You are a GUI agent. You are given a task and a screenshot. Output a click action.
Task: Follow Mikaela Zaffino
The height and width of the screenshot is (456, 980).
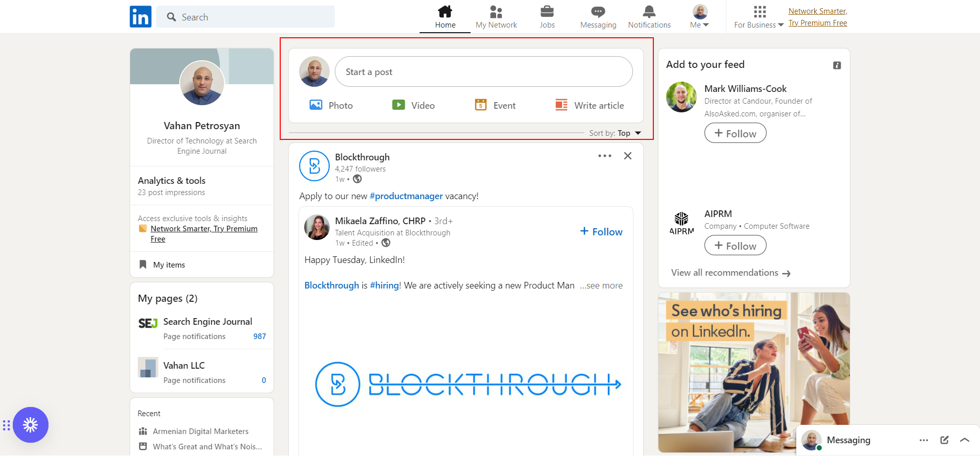pos(601,232)
